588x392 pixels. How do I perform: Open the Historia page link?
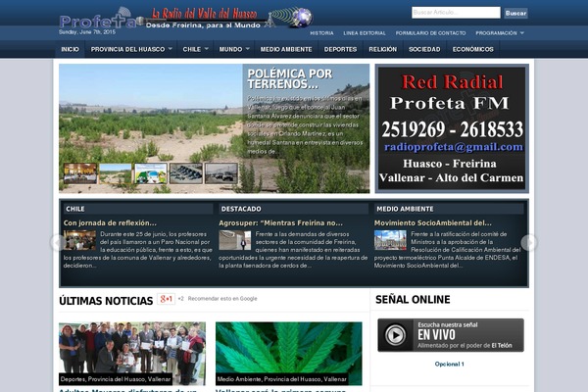pyautogui.click(x=321, y=33)
